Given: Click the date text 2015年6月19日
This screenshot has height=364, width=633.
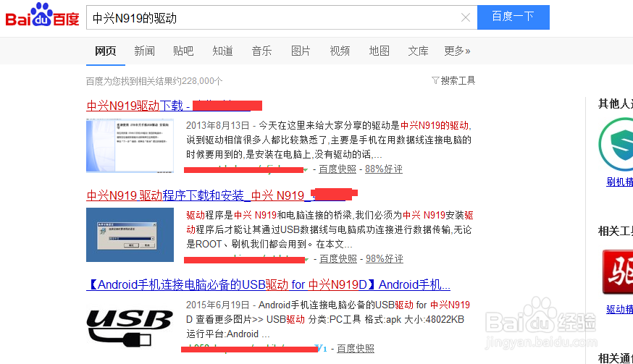Looking at the screenshot, I should (x=218, y=305).
